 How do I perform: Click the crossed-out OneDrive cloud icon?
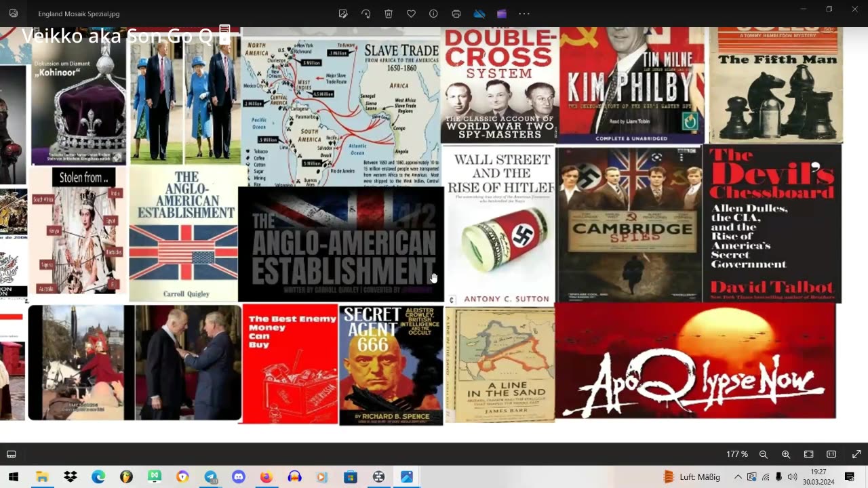pyautogui.click(x=479, y=14)
